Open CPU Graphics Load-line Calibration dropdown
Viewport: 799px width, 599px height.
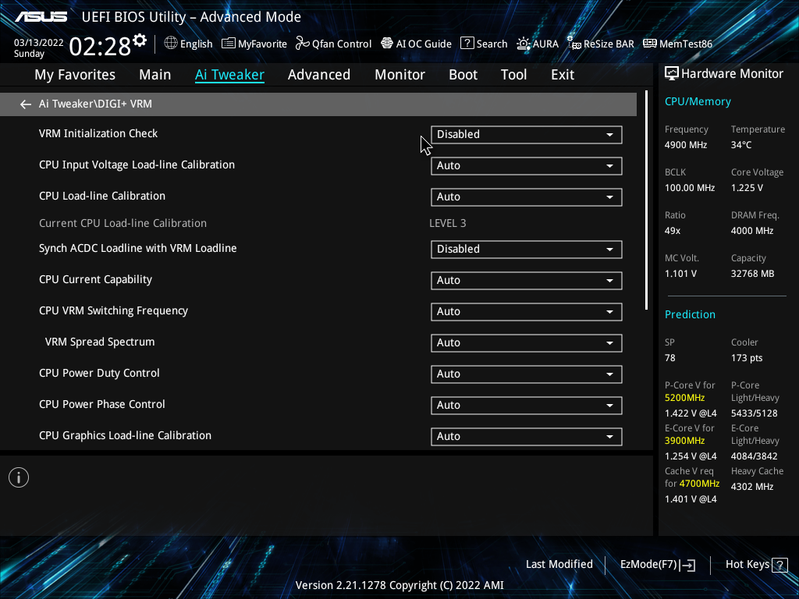click(526, 437)
